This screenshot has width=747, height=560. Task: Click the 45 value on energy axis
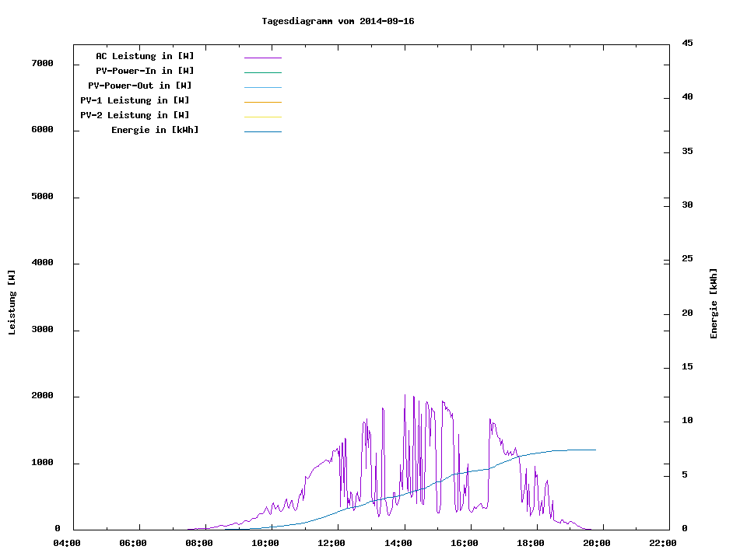coord(687,43)
